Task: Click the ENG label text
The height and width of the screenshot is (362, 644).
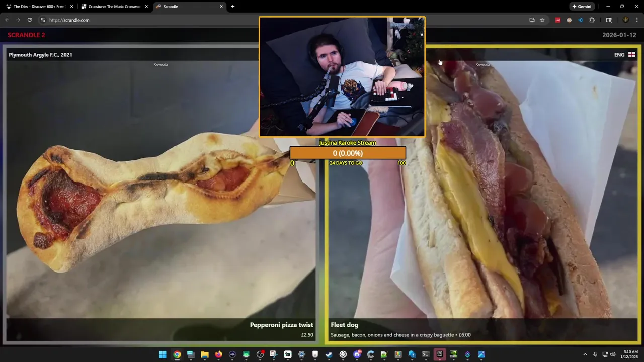Action: [619, 55]
